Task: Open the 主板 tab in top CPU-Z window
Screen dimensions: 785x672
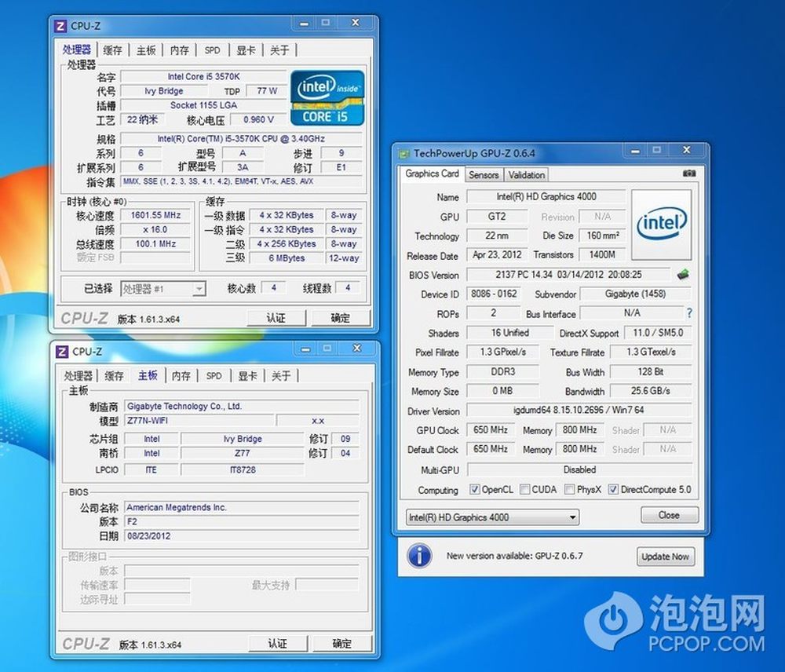Action: [146, 50]
